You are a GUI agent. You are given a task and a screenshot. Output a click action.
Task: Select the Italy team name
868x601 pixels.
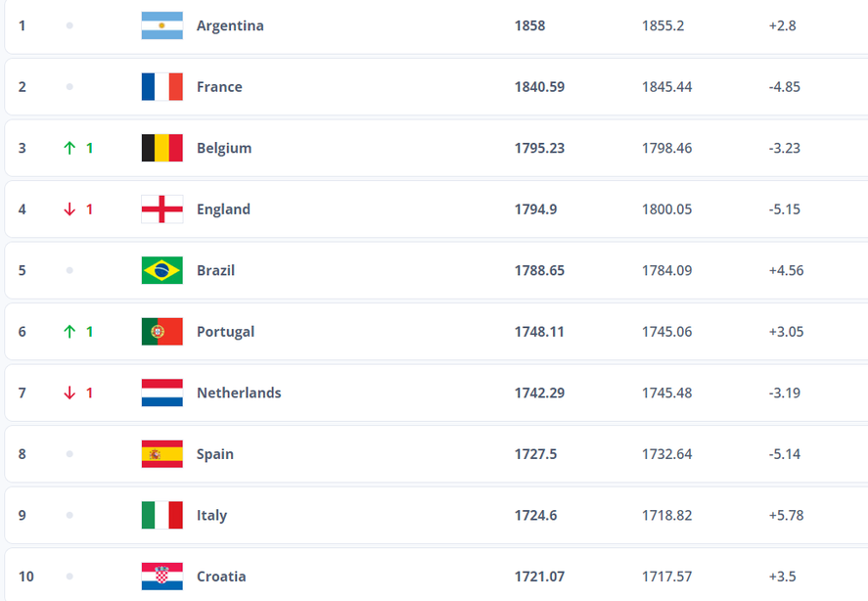coord(212,516)
